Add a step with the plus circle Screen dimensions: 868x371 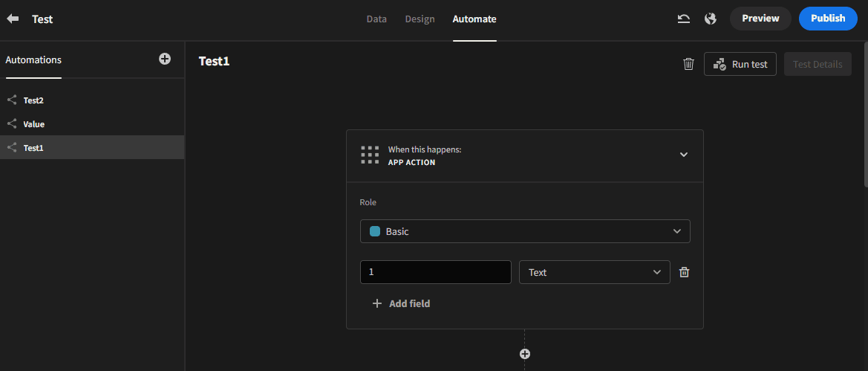tap(525, 354)
